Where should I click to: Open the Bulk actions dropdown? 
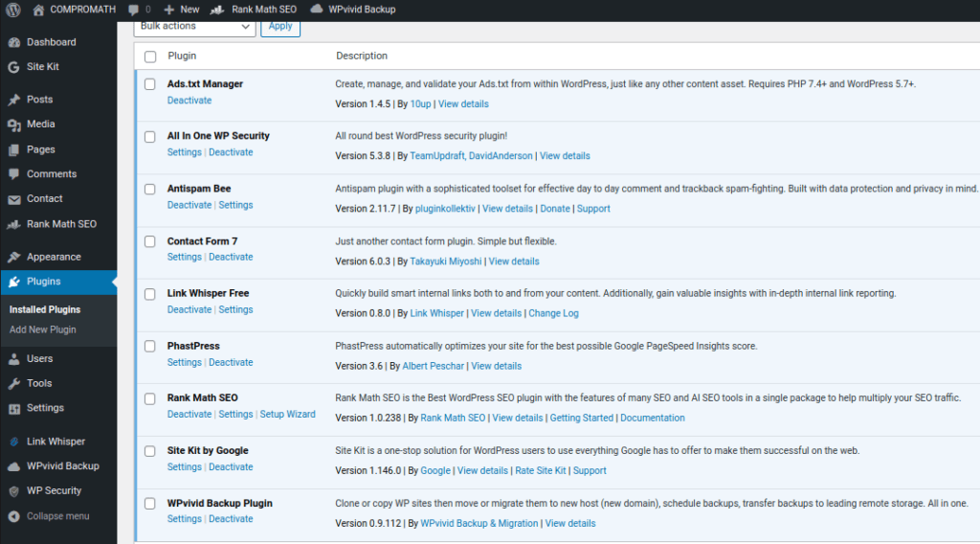coord(194,26)
